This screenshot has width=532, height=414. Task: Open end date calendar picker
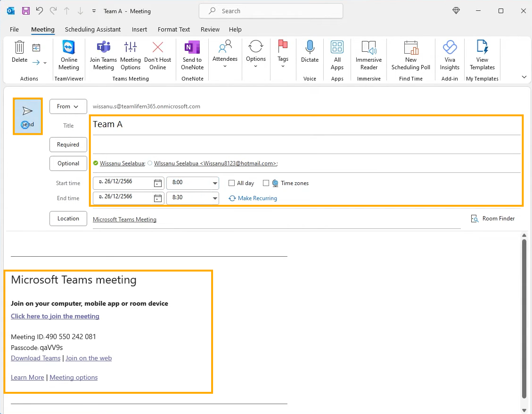158,198
